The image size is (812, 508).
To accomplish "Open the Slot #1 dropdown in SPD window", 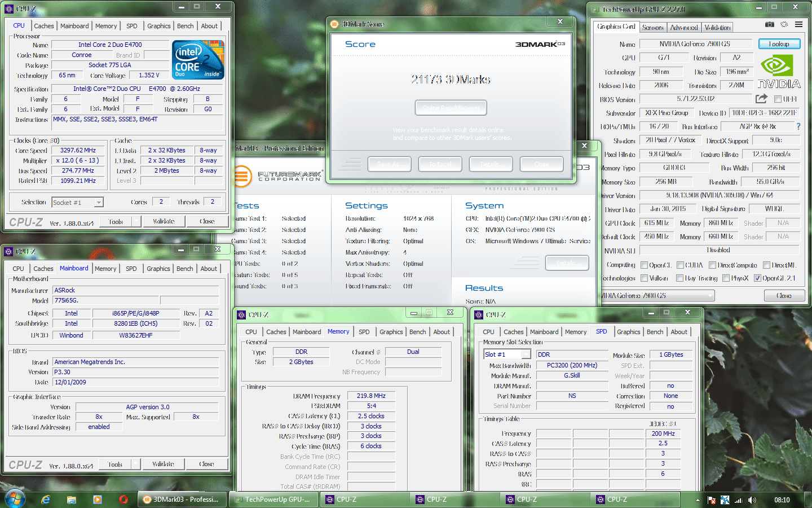I will point(526,354).
